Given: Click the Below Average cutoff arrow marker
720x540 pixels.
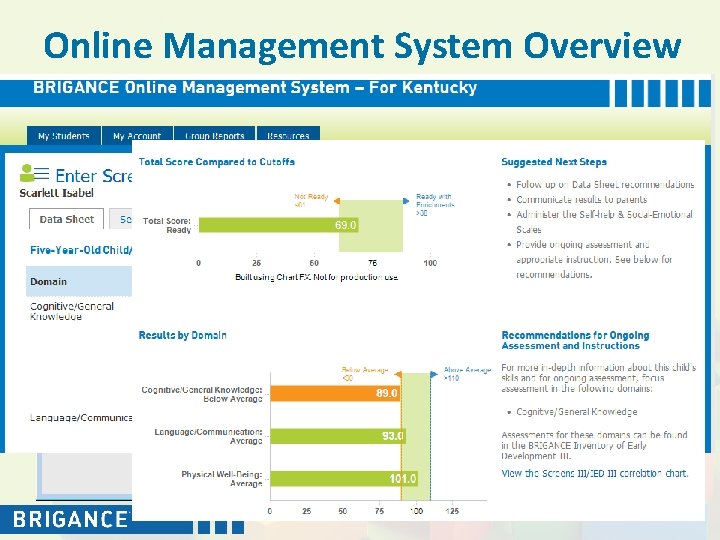Looking at the screenshot, I should pos(398,375).
